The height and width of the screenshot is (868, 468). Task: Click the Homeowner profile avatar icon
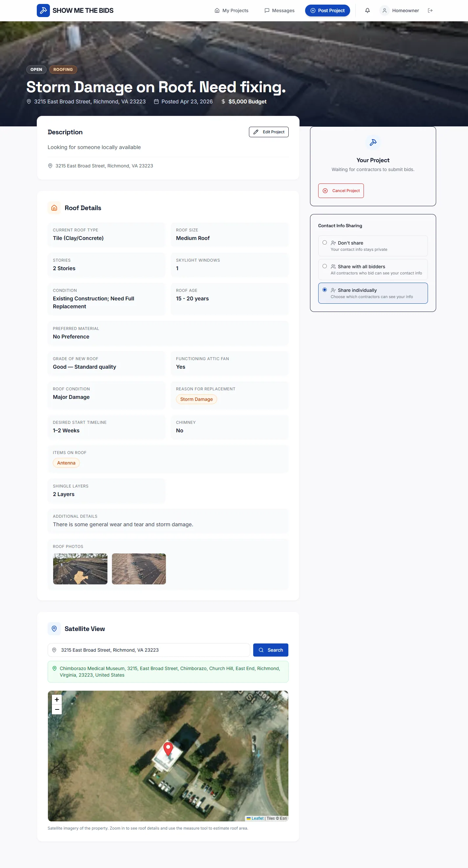tap(384, 11)
